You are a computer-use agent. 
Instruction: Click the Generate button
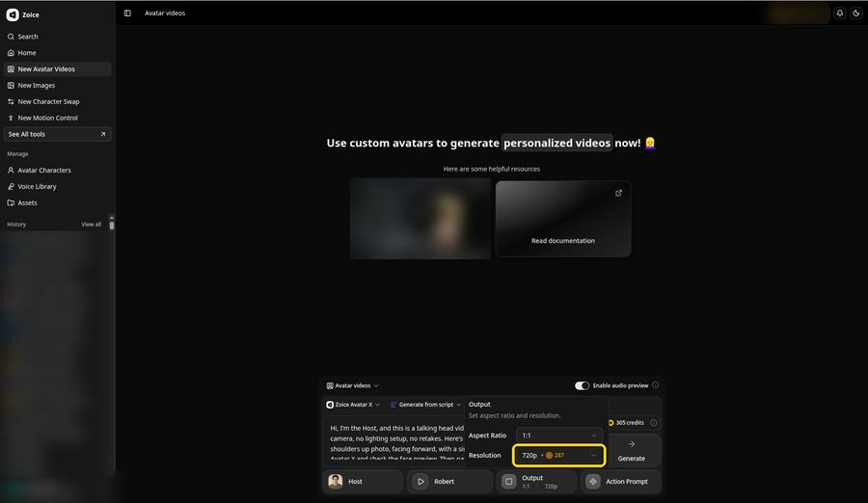click(x=632, y=450)
